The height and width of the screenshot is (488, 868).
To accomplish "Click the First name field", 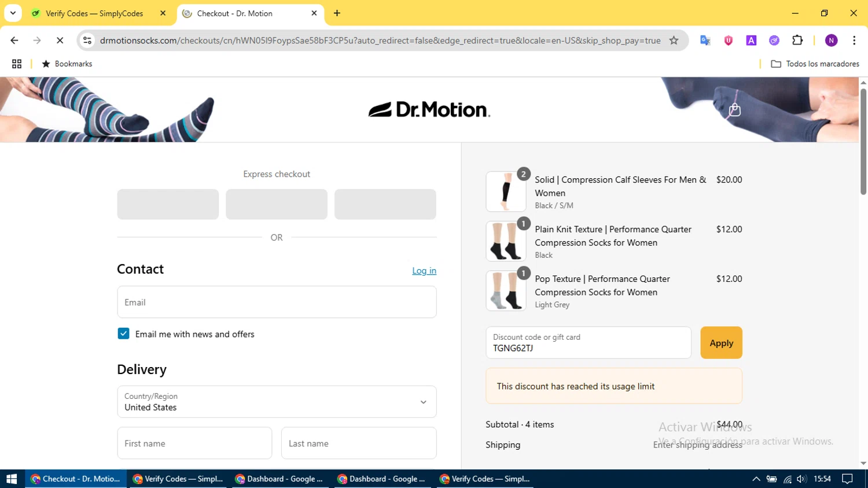I will (x=194, y=443).
